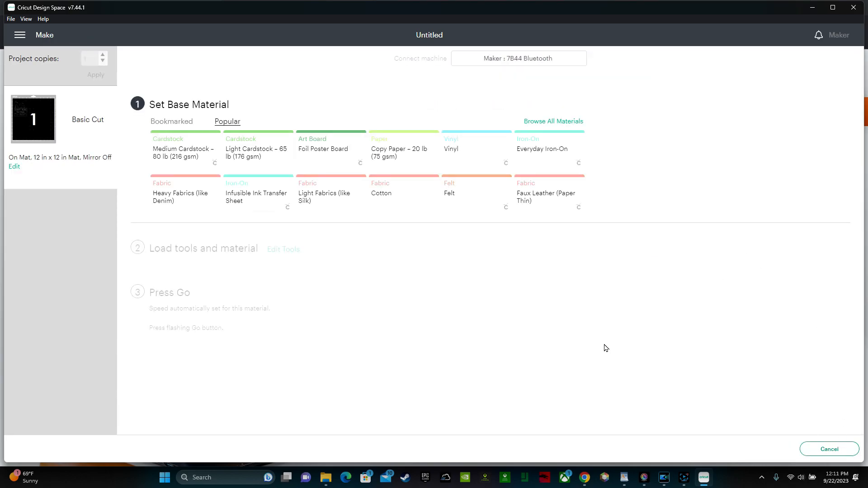Click Browse All Materials link
The image size is (868, 488).
point(553,121)
